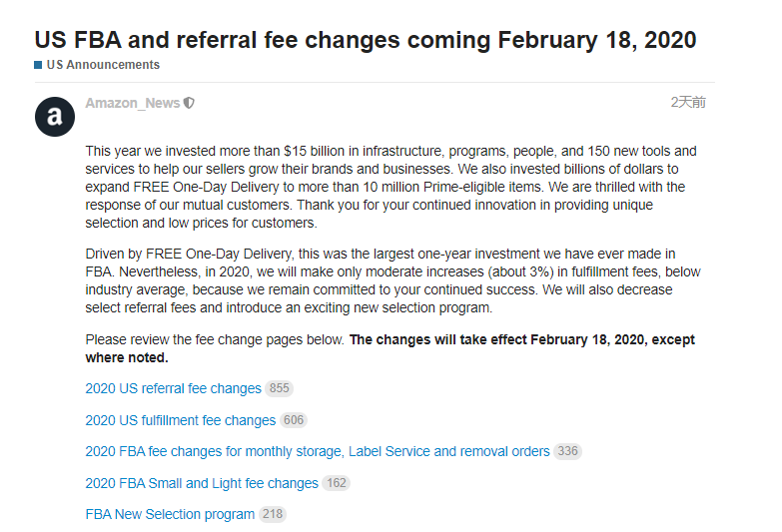This screenshot has height=532, width=782.
Task: Open 2020 FBA Small and Light link
Action: (x=201, y=483)
